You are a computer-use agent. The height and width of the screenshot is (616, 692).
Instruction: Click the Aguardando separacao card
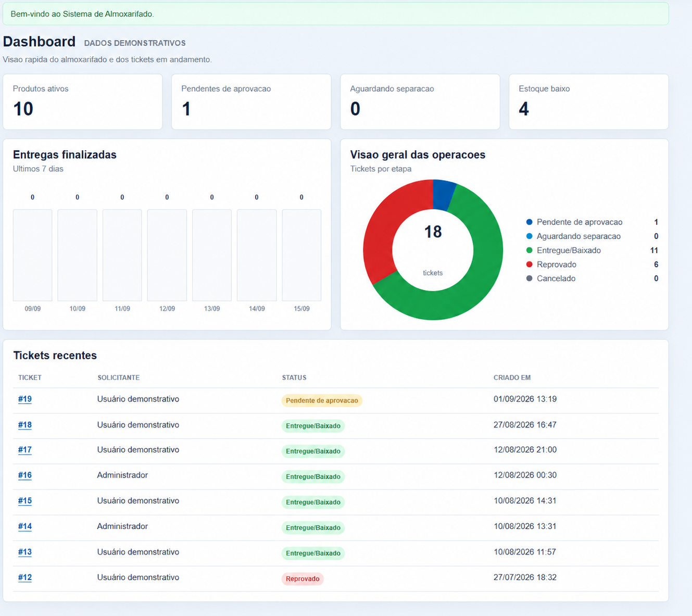click(420, 102)
